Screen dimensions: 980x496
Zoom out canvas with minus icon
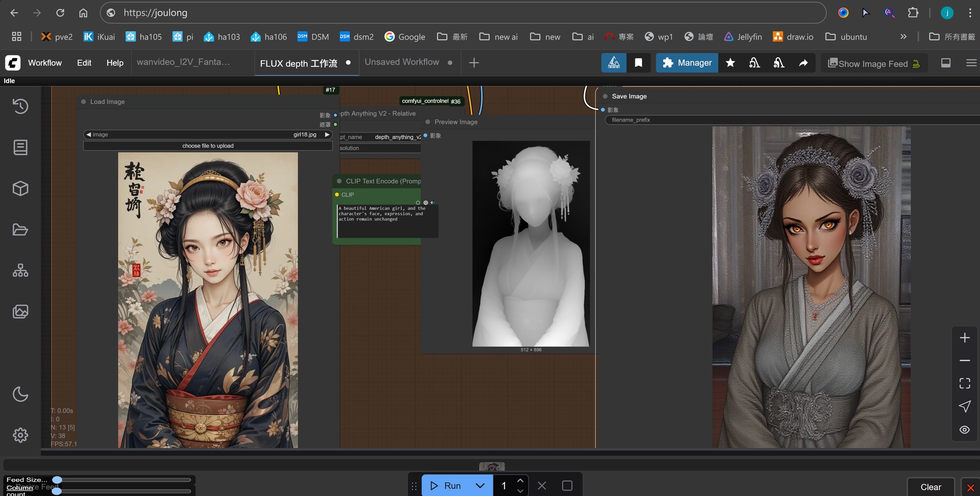[965, 361]
